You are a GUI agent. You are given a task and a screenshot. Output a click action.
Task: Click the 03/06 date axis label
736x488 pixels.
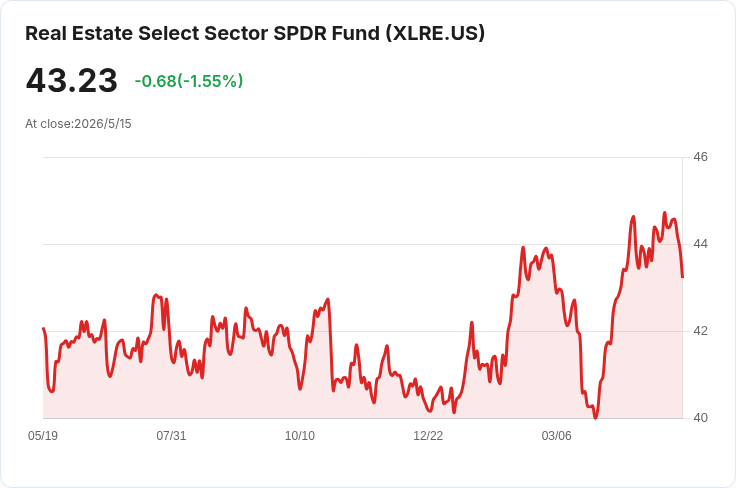click(557, 435)
